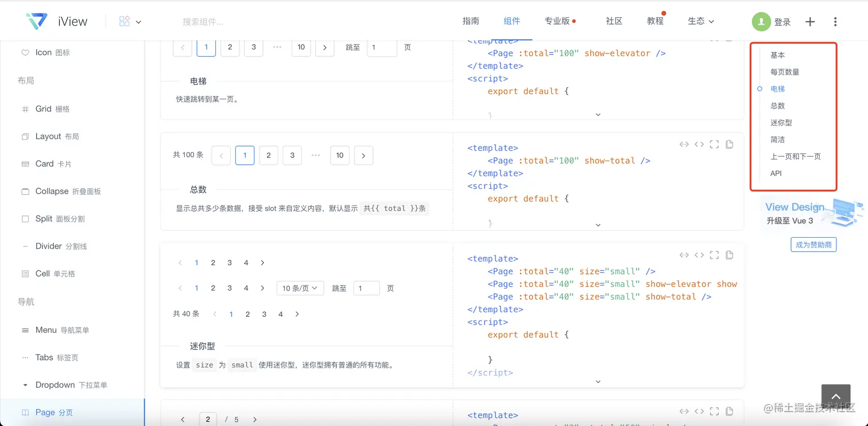Open the grid apps menu beside the logo
The height and width of the screenshot is (426, 868).
pos(130,22)
